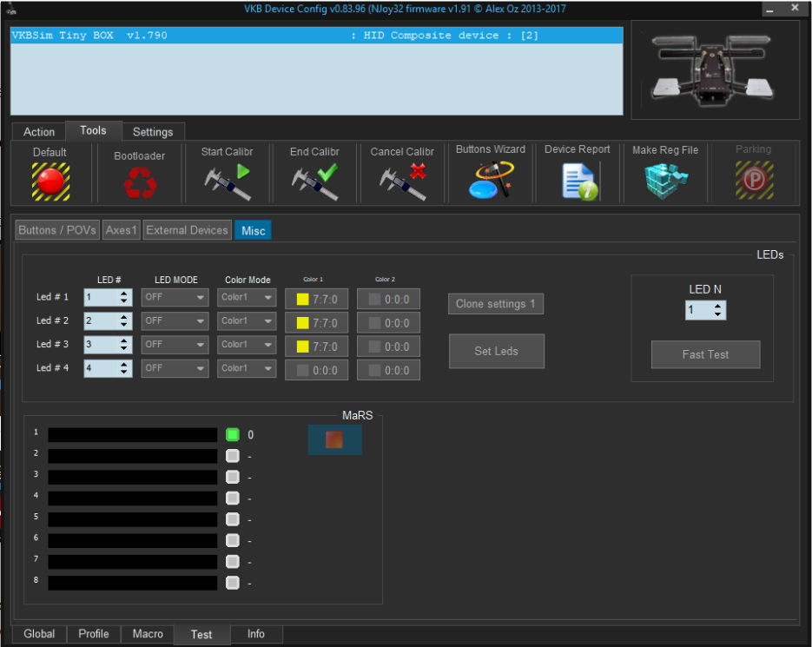
Task: Click MaRS row 1 black bar
Action: point(133,434)
